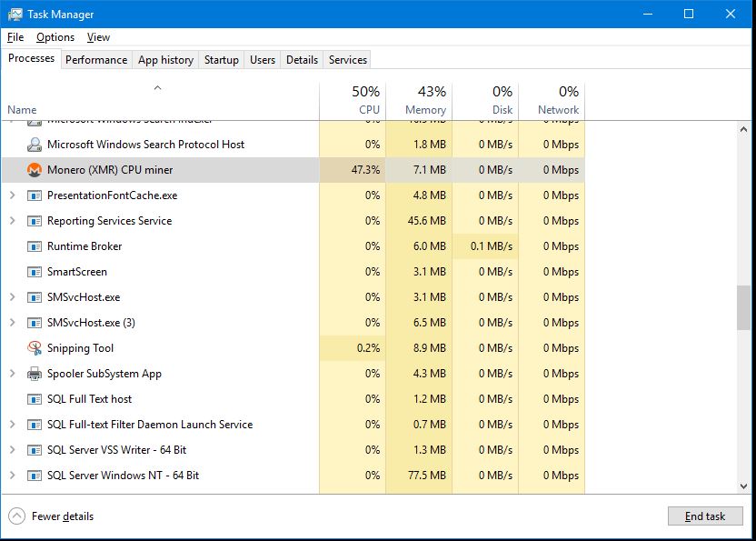
Task: Expand the Reporting Services Service group
Action: point(13,221)
